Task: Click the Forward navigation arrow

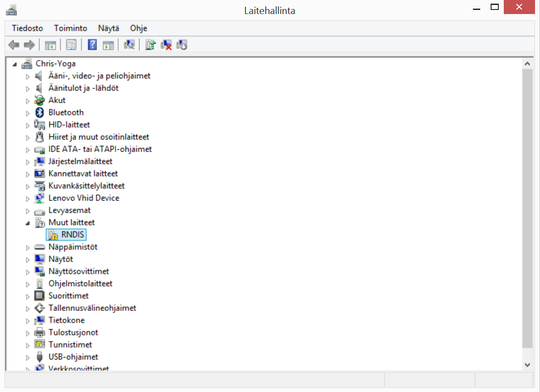Action: 28,44
